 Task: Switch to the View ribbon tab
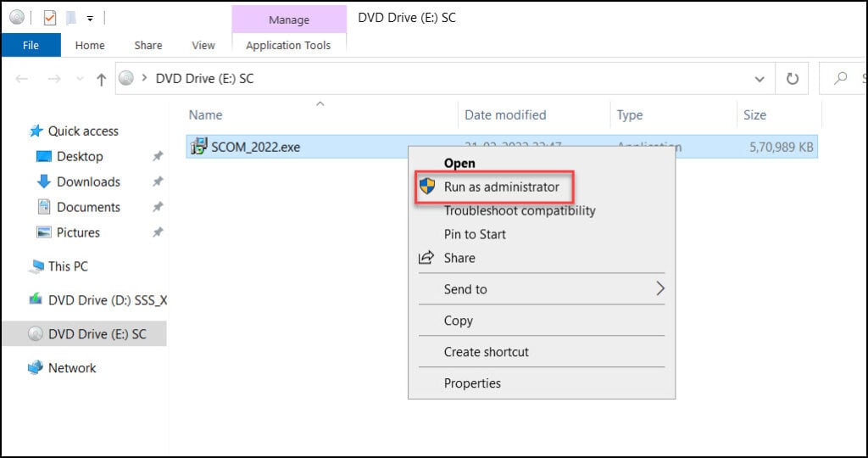(x=203, y=46)
